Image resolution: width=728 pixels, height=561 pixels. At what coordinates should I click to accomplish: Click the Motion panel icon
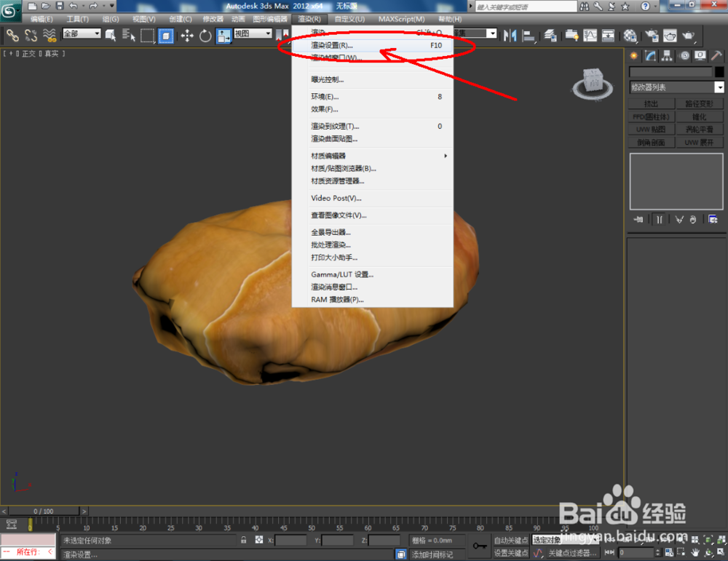point(684,56)
